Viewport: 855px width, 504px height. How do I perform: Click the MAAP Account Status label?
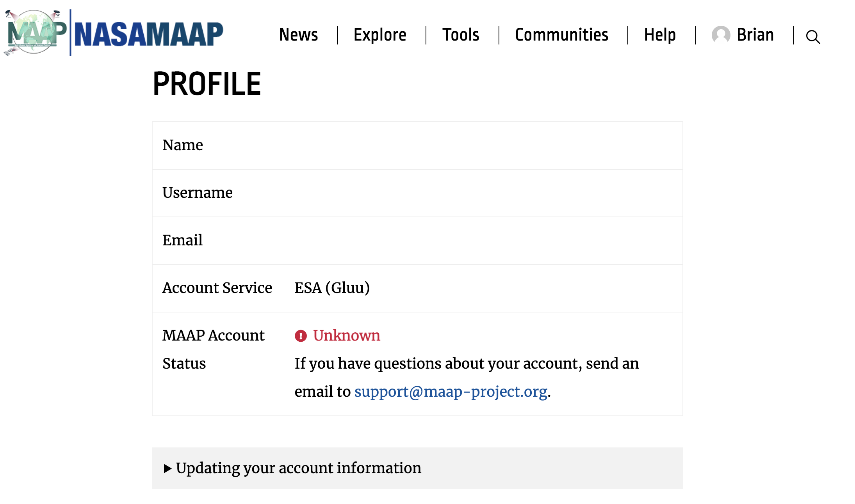(214, 349)
